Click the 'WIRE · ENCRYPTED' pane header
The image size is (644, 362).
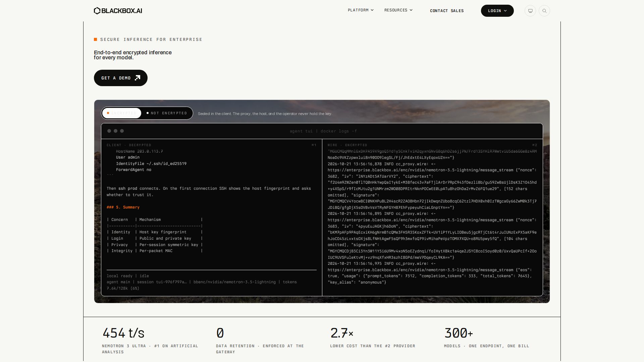point(347,145)
